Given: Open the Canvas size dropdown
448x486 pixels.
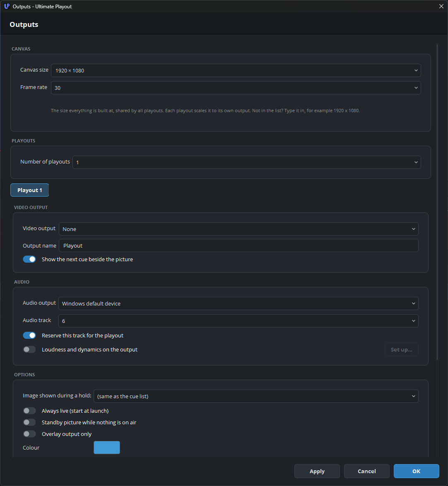Looking at the screenshot, I should 236,70.
